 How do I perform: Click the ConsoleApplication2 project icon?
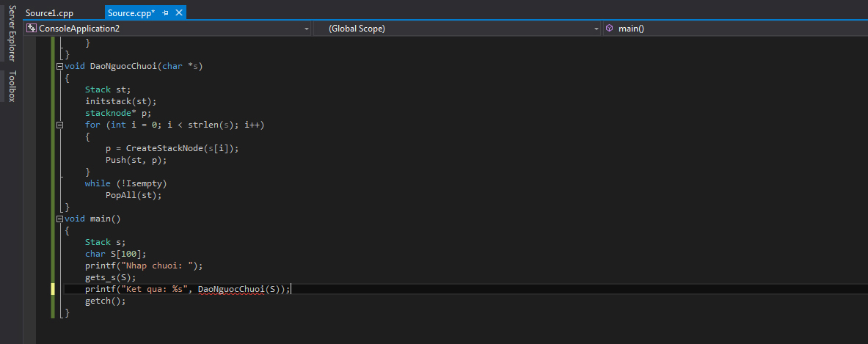point(32,29)
